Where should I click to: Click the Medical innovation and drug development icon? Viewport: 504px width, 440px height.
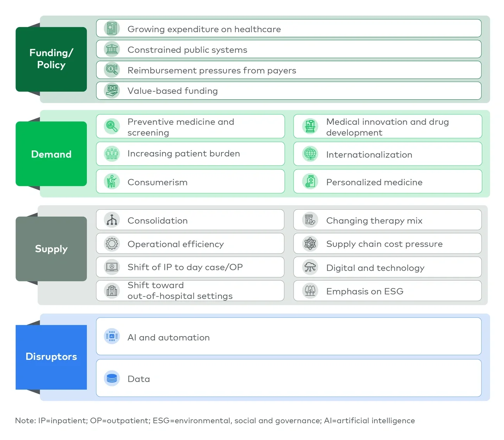[x=310, y=126]
